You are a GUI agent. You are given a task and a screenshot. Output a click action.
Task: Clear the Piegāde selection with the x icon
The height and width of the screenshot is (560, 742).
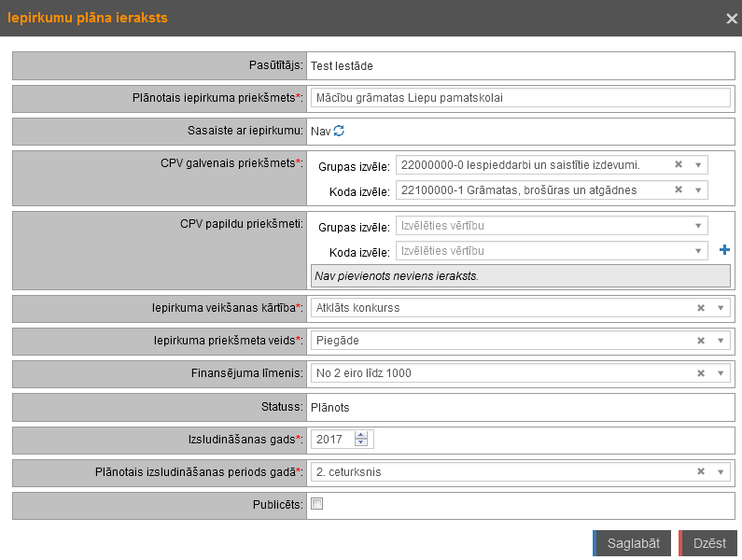point(700,341)
